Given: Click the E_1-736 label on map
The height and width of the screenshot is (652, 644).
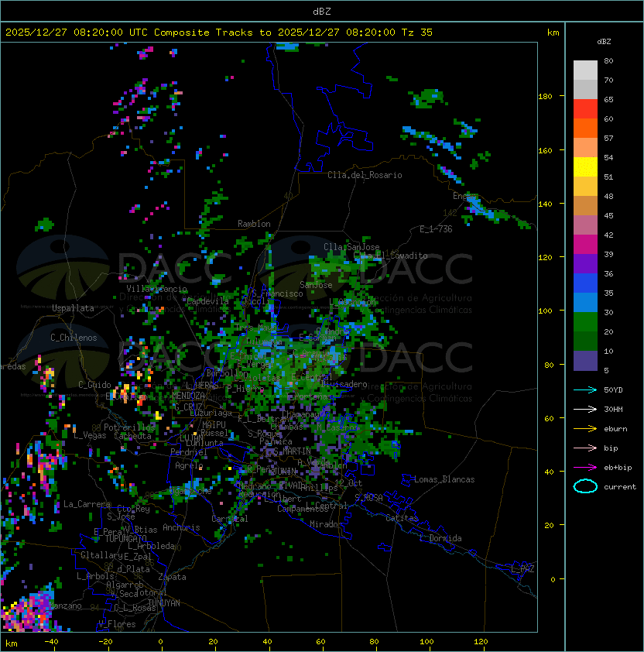Looking at the screenshot, I should (x=436, y=229).
